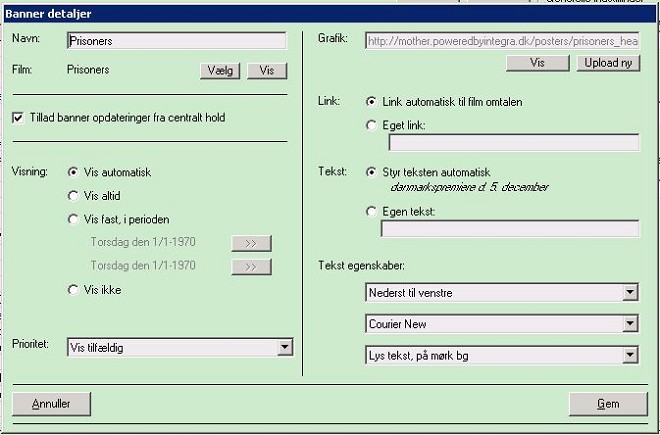
Task: Click the Vaelg button next to Film
Action: pos(220,71)
